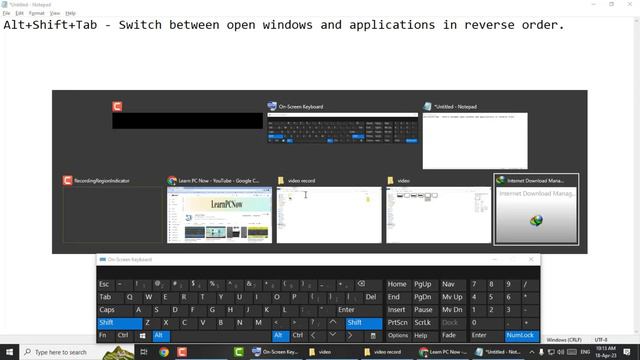This screenshot has height=360, width=640.
Task: Click the backspace key icon on On-Screen Keyboard
Action: tap(361, 284)
